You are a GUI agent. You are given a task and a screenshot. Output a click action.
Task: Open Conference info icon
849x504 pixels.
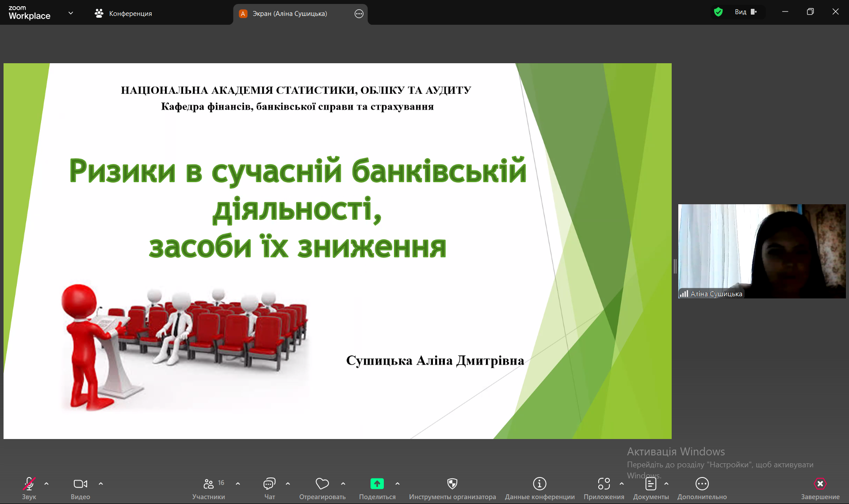[x=539, y=484]
